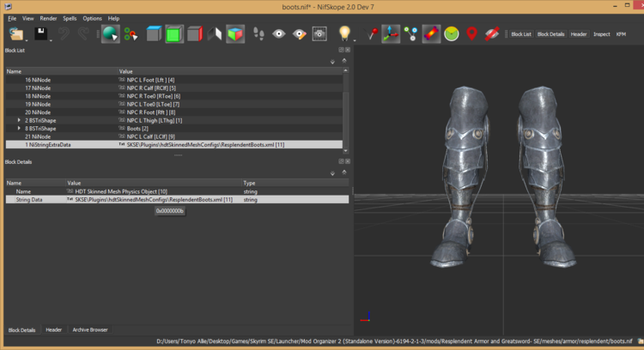The width and height of the screenshot is (644, 350).
Task: Select the 1 NiStringExtraData row
Action: [x=174, y=144]
